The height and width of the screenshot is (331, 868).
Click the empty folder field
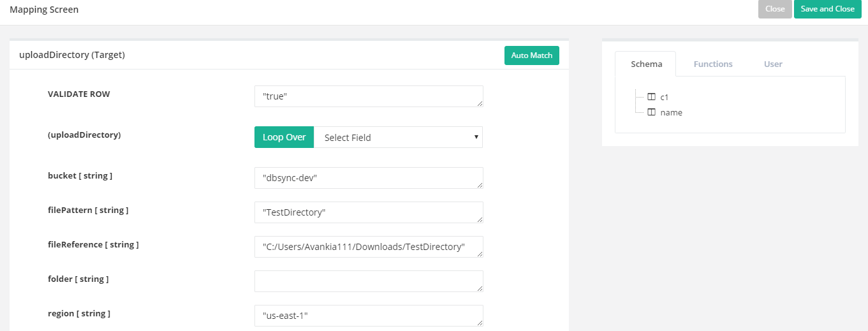tap(367, 281)
